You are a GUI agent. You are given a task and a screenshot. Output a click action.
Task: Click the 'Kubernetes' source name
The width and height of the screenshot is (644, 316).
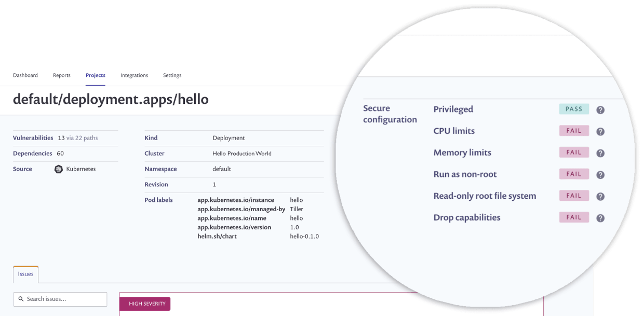pyautogui.click(x=81, y=169)
